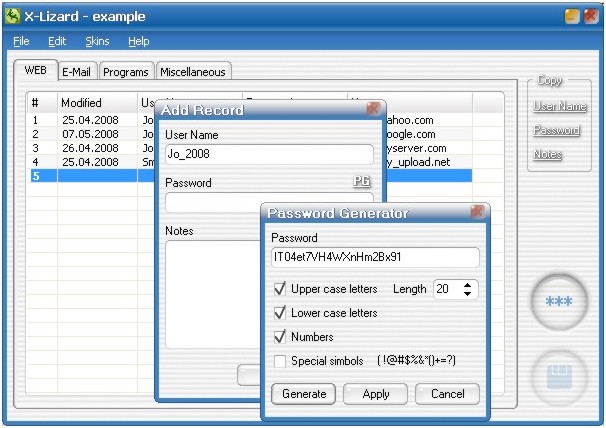Click the Notes text area
The width and height of the screenshot is (606, 428).
(x=213, y=294)
